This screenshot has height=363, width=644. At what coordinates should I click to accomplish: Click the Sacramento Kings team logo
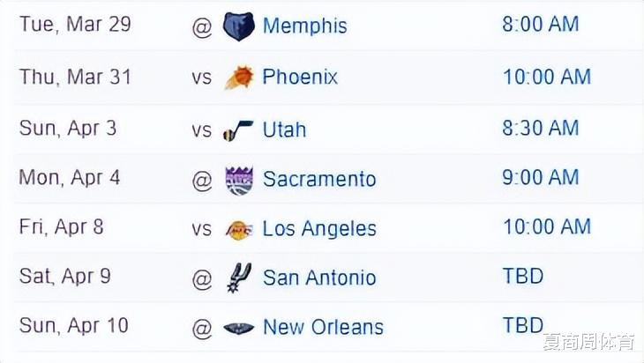[x=239, y=180]
